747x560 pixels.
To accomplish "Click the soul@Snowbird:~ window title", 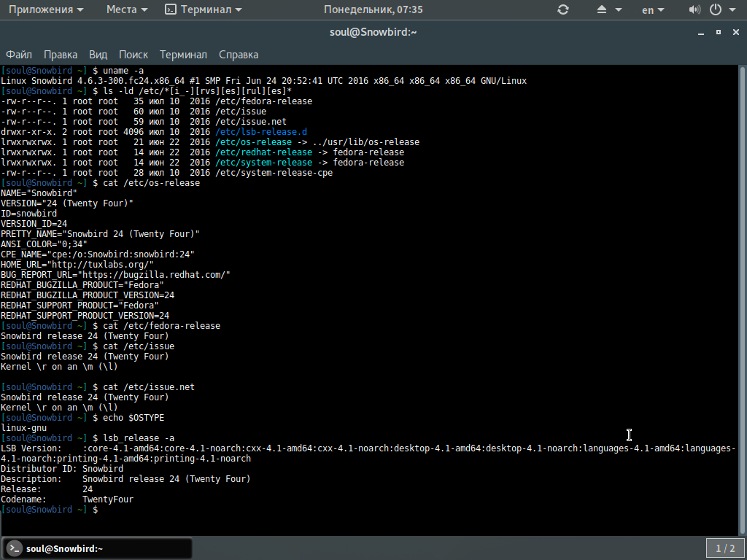I will coord(373,32).
